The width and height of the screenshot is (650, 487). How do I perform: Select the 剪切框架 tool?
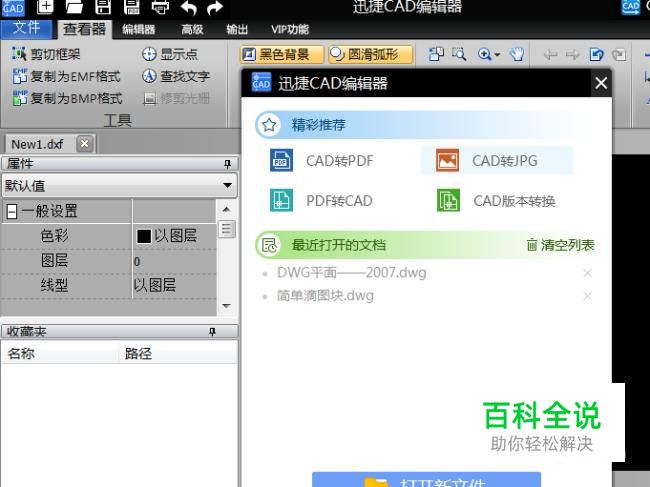[46, 54]
